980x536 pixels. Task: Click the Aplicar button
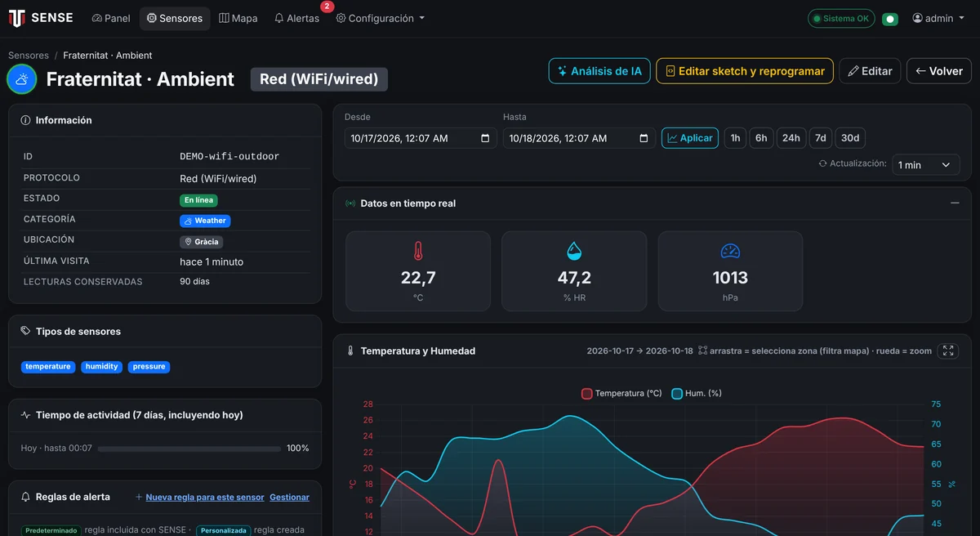pyautogui.click(x=690, y=138)
